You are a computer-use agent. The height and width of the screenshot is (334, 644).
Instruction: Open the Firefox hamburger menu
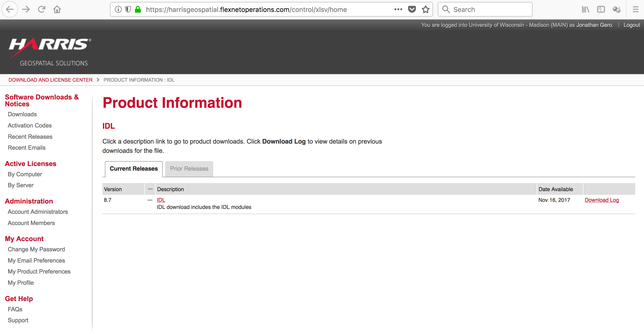635,10
